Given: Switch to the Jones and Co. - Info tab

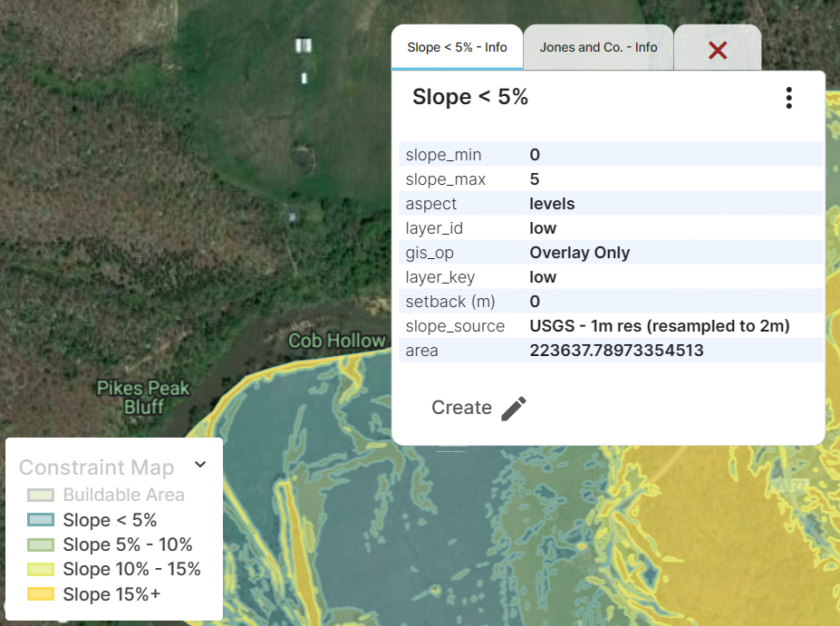Looking at the screenshot, I should (x=597, y=47).
